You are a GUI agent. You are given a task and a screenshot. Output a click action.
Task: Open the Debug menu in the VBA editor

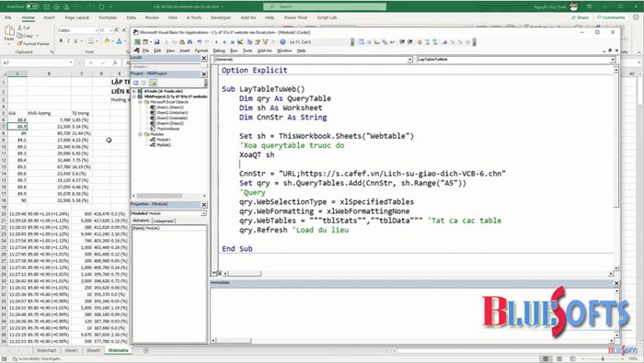pos(219,51)
